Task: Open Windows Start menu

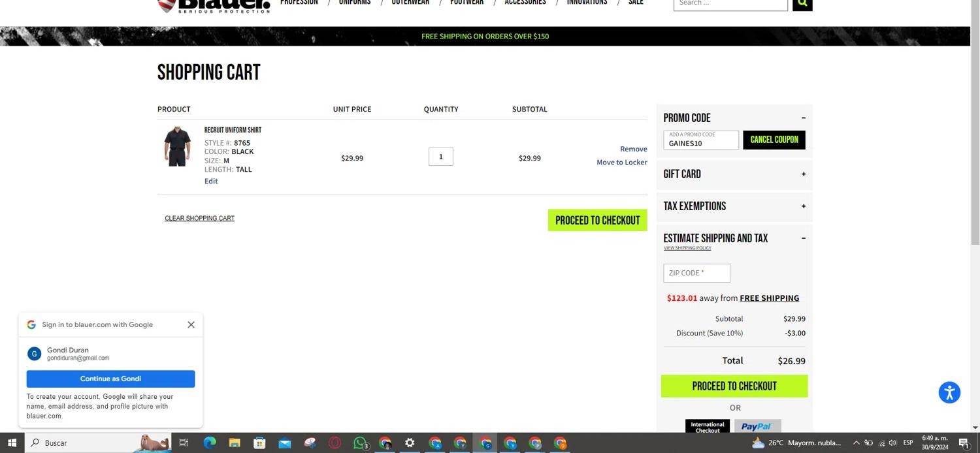Action: tap(12, 443)
